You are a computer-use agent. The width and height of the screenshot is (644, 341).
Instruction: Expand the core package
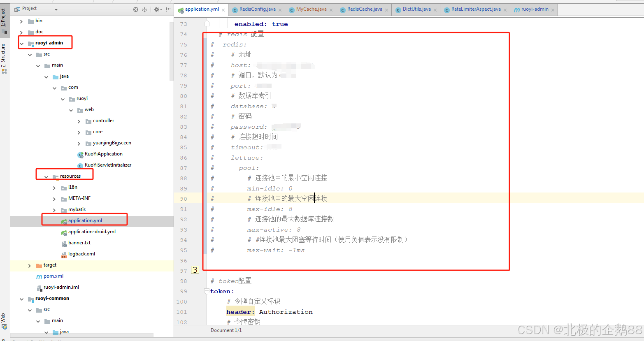pyautogui.click(x=79, y=132)
